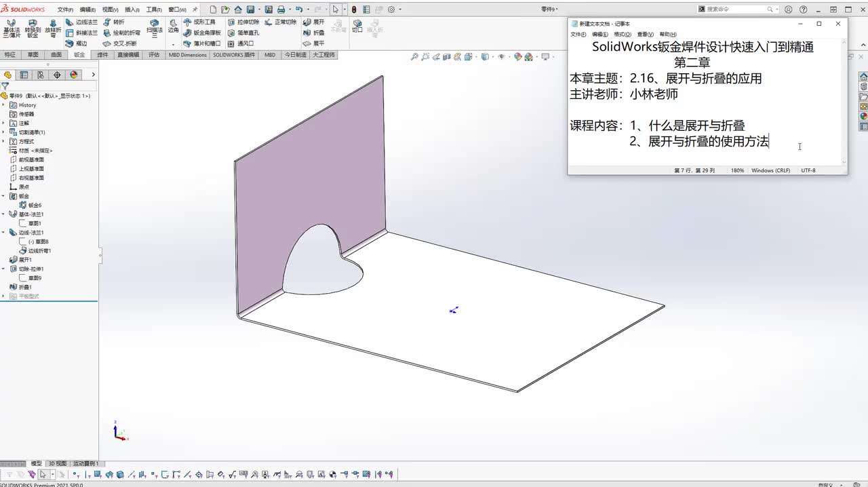This screenshot has width=868, height=487.
Task: Open the 边角 corners dropdown arrow
Action: click(x=173, y=43)
